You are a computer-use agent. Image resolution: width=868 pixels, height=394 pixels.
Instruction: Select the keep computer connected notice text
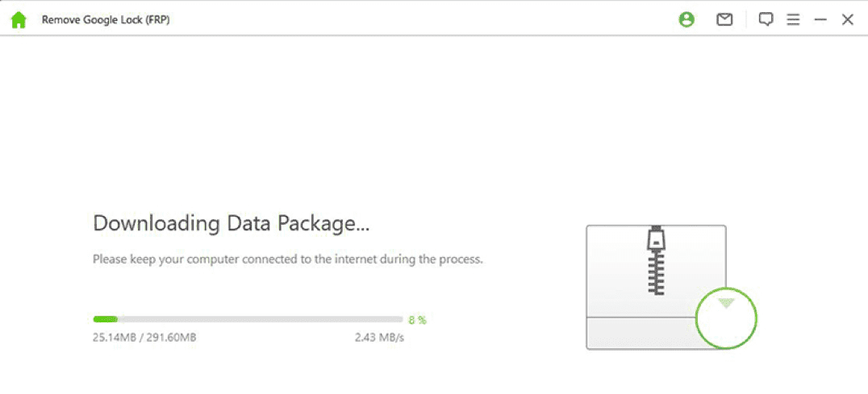[287, 260]
